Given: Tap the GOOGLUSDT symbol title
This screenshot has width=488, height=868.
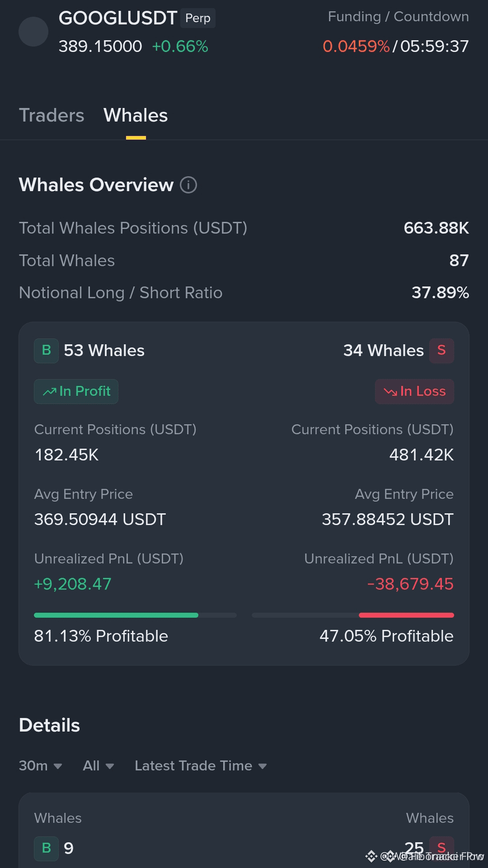Looking at the screenshot, I should pos(117,18).
